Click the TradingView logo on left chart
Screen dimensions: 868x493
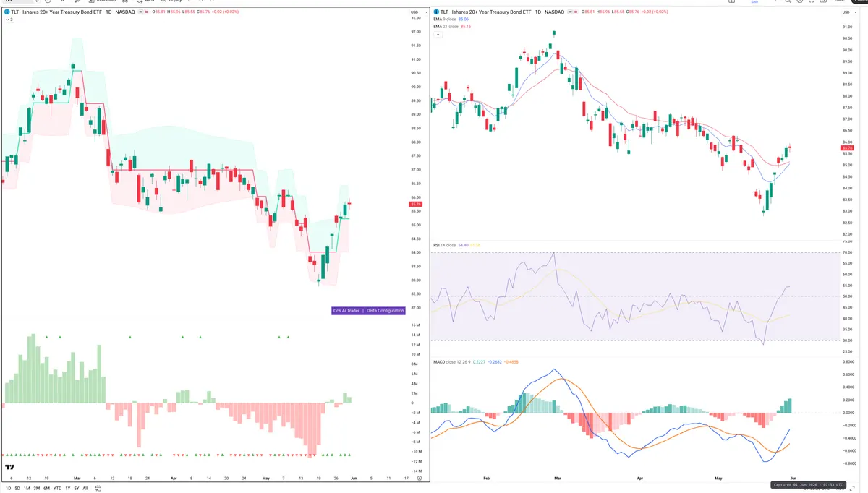[9, 467]
